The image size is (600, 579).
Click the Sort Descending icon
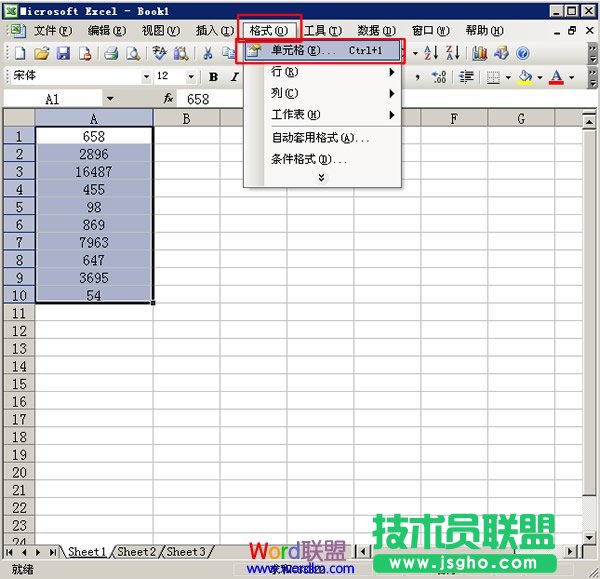453,53
